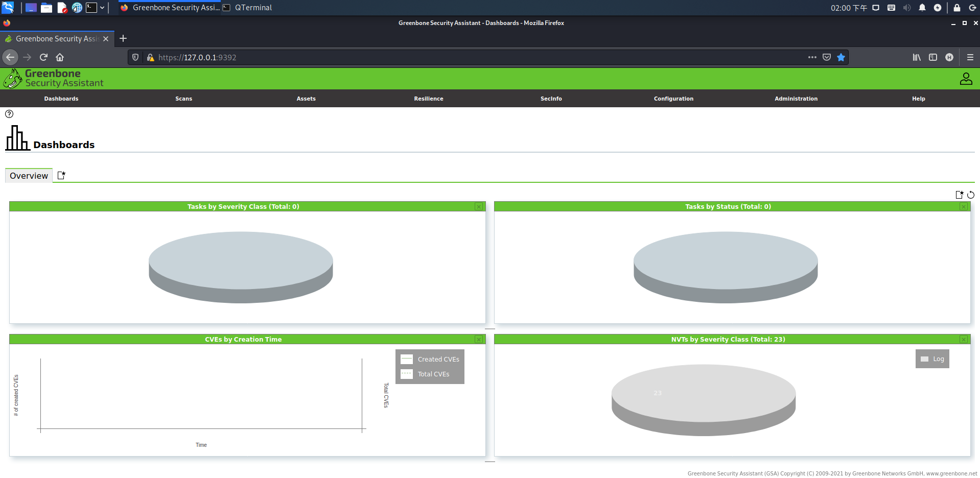Image resolution: width=980 pixels, height=478 pixels.
Task: Select the Greenbone Security Assistant browser tab
Action: (x=57, y=39)
